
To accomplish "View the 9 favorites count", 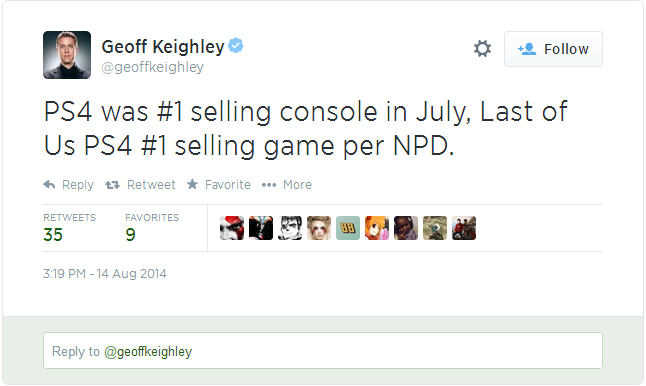I will tap(130, 235).
